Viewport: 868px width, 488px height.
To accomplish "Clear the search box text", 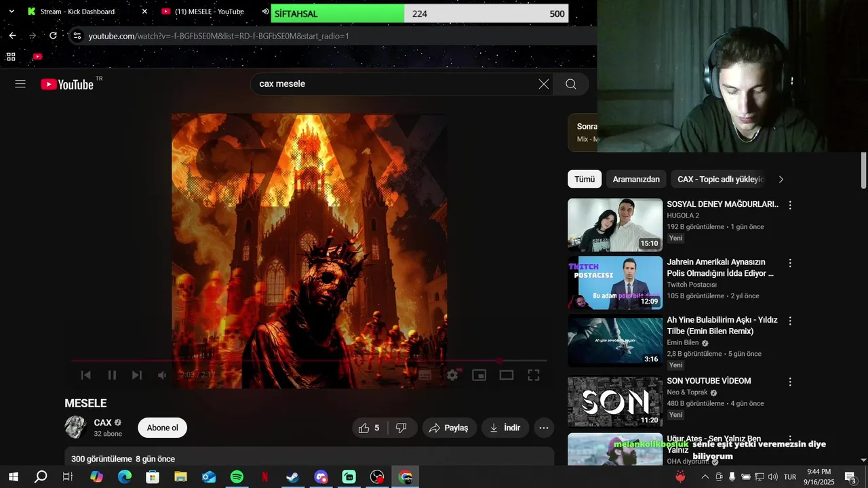I will 544,84.
